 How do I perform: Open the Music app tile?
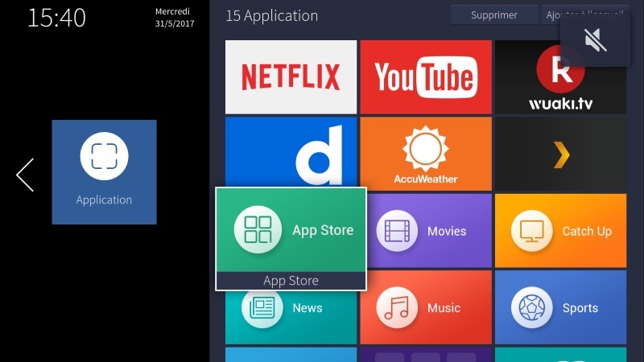click(x=425, y=307)
